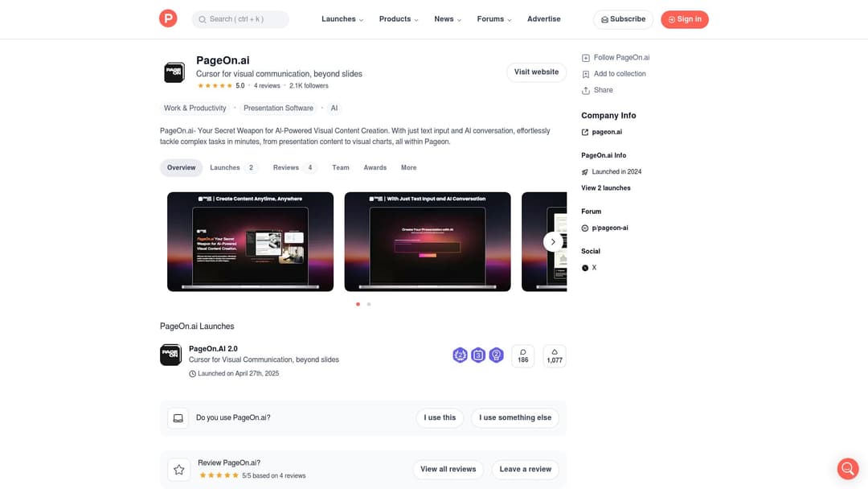
Task: Expand the Launches dropdown menu
Action: pos(342,19)
